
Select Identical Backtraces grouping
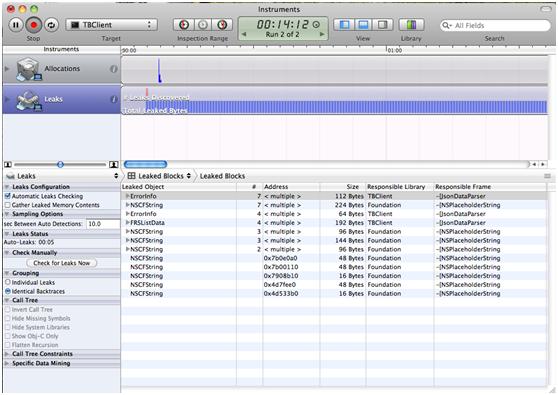click(x=7, y=291)
